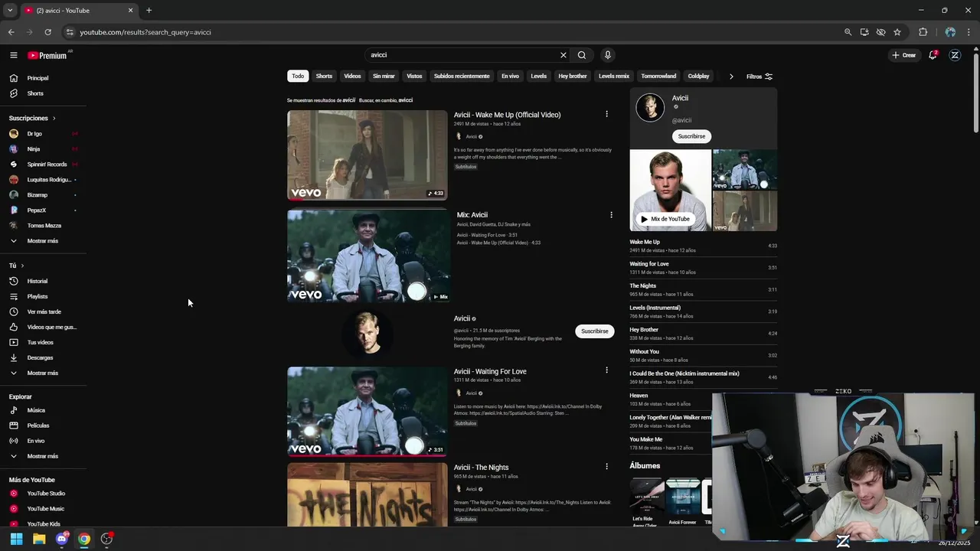Select the Hey brother chip
980x551 pixels.
coord(573,76)
